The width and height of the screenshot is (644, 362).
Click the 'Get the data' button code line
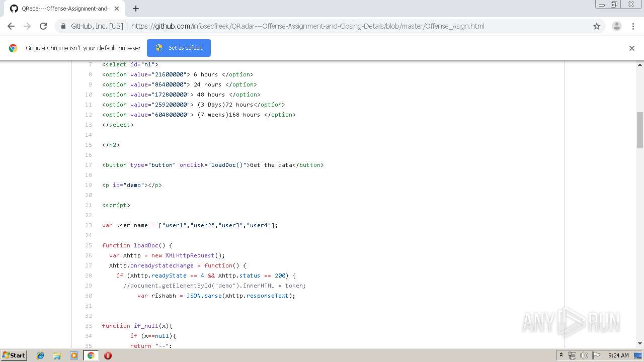tap(213, 165)
